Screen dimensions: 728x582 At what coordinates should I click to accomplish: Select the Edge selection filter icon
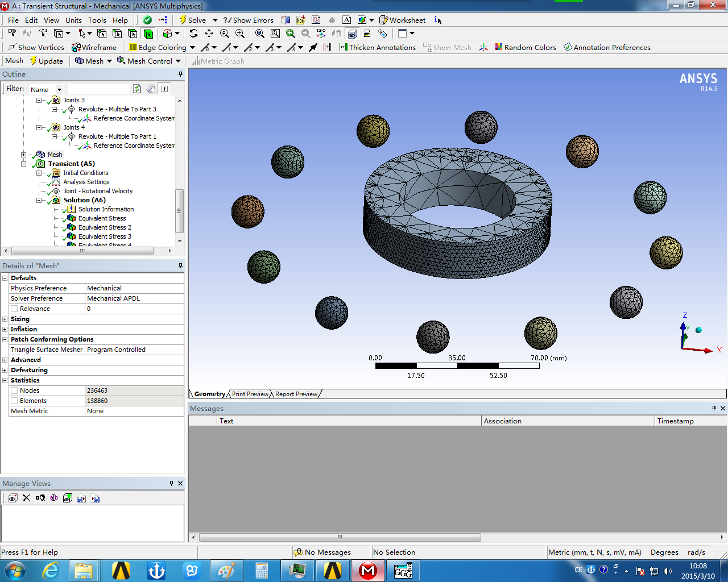point(117,34)
